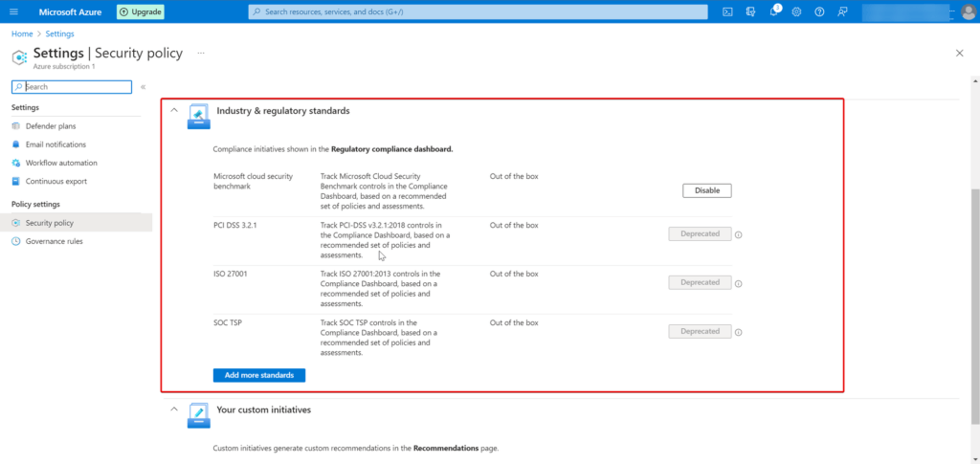
Task: Click the Recommendations bold text
Action: click(x=446, y=449)
